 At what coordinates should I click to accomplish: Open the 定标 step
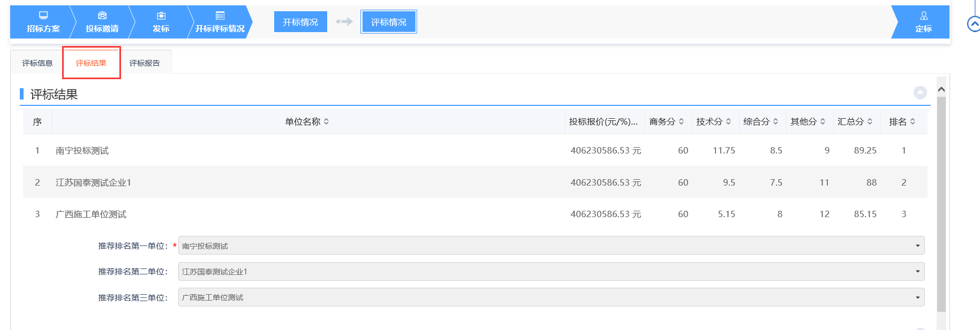coord(923,22)
